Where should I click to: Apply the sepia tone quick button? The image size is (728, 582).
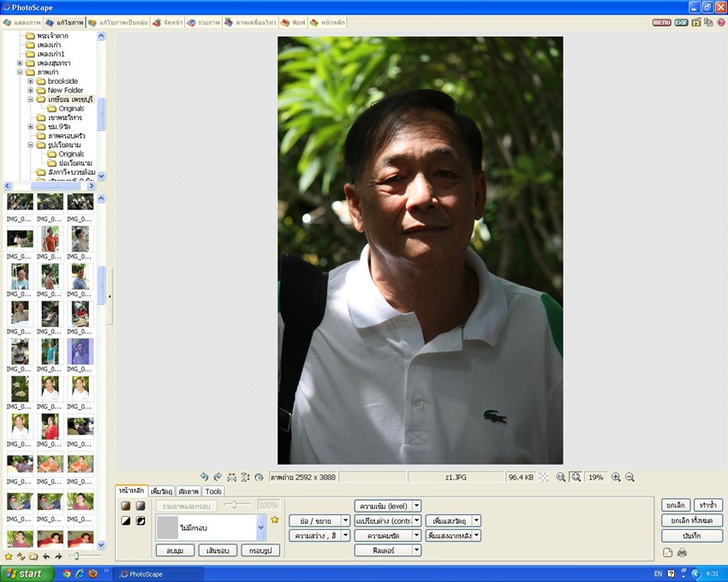click(x=126, y=506)
